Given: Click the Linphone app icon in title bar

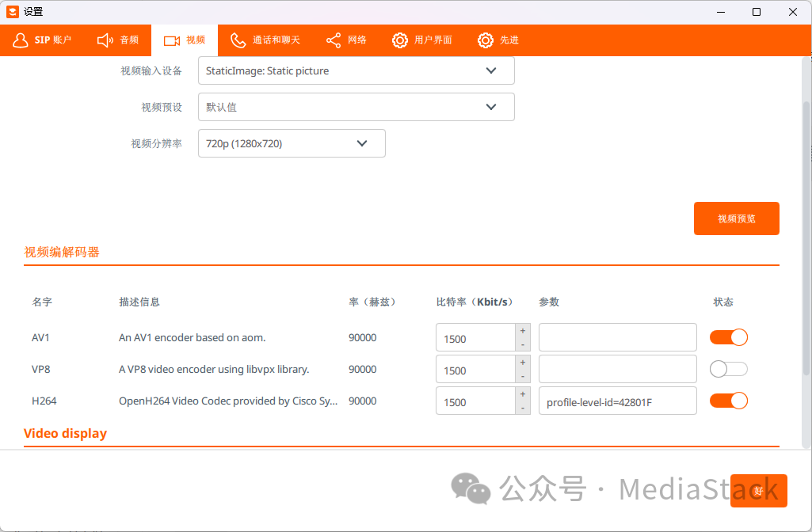Looking at the screenshot, I should 12,12.
